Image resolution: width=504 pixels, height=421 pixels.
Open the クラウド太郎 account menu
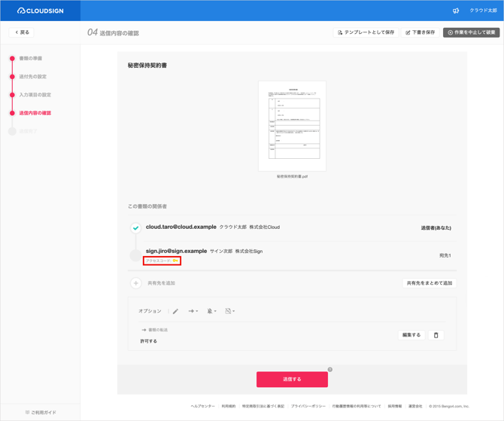(x=483, y=11)
